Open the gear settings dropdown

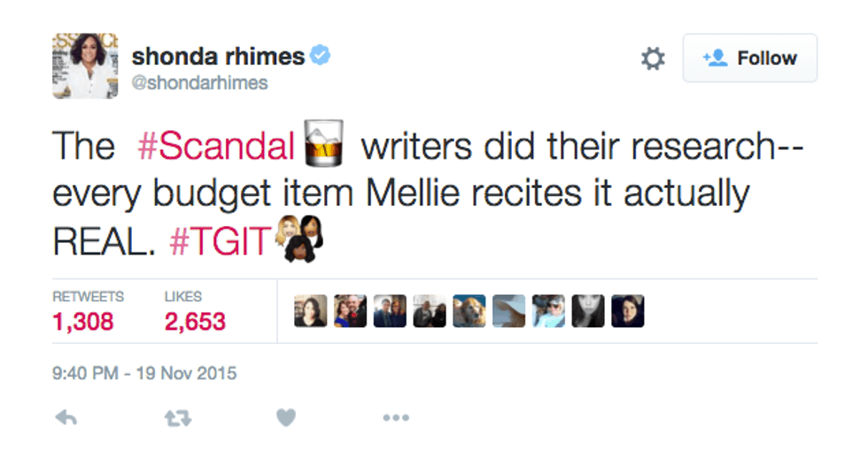point(653,59)
